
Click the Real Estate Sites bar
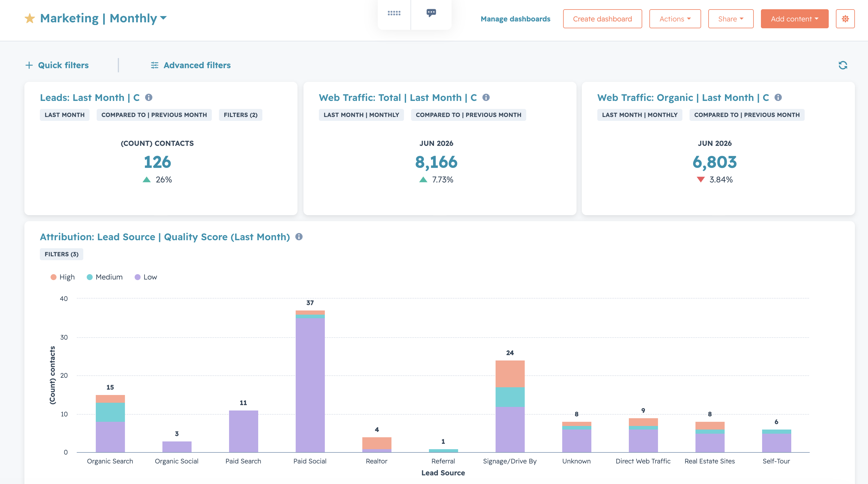(710, 437)
